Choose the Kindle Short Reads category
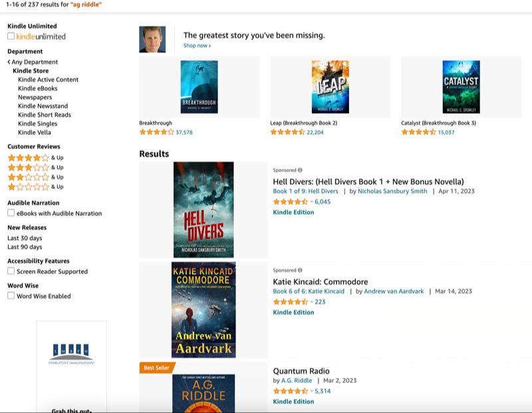Image resolution: width=532 pixels, height=413 pixels. [44, 114]
